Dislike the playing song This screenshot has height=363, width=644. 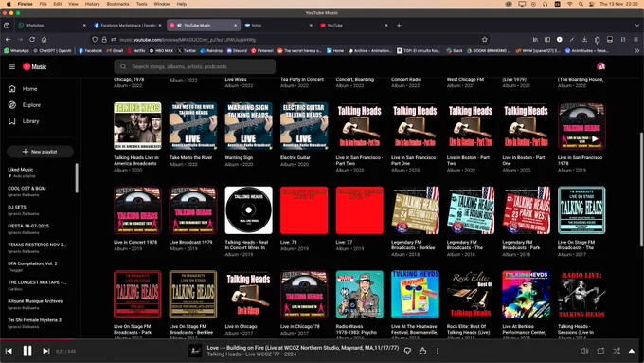tap(407, 351)
